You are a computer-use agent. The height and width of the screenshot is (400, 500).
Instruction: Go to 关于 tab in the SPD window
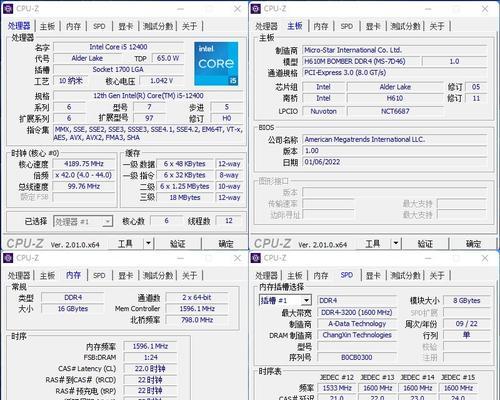pos(437,275)
